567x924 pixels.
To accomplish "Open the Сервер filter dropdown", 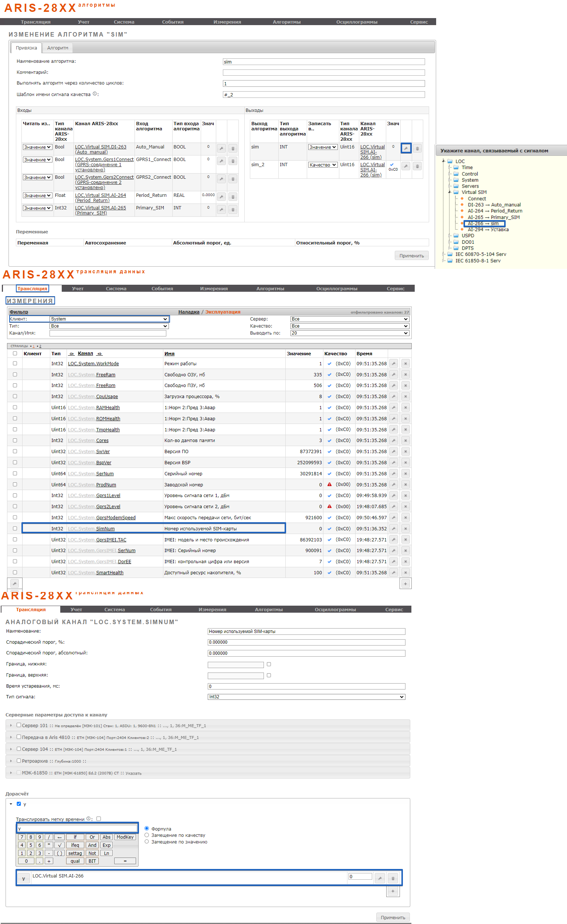I will click(x=350, y=319).
